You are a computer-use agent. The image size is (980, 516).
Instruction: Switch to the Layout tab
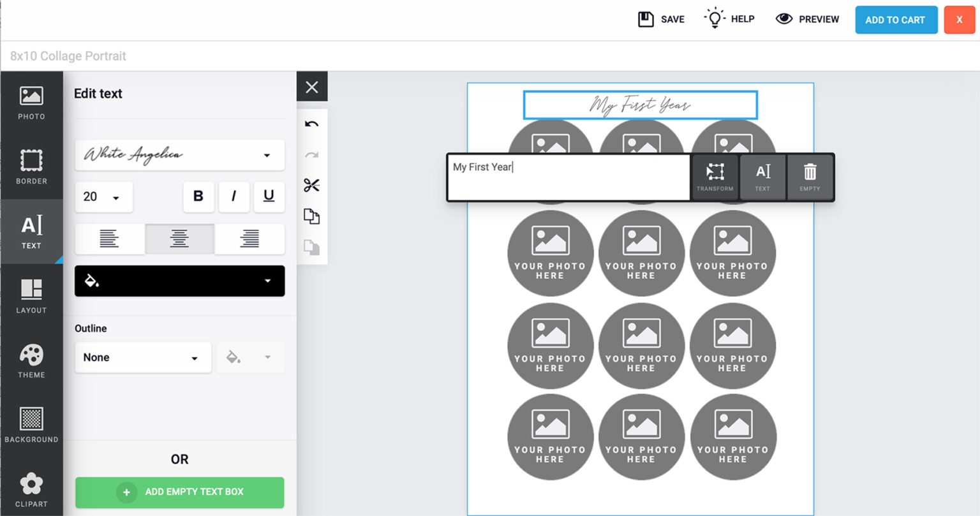pos(31,296)
